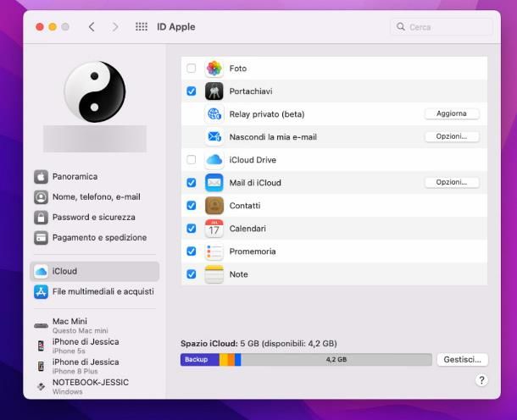This screenshot has height=420, width=517.
Task: Select iPhone di Jessica iPhone 8 Plus row
Action: click(x=95, y=367)
